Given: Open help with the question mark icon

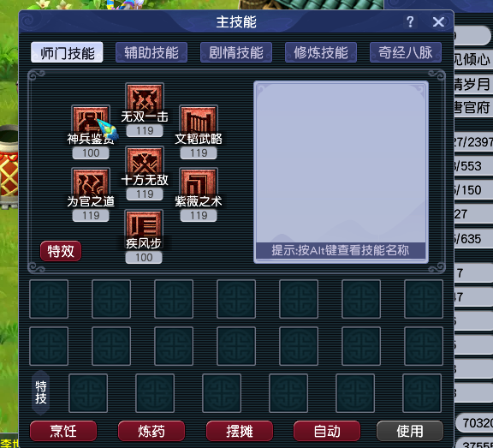Looking at the screenshot, I should pos(410,21).
